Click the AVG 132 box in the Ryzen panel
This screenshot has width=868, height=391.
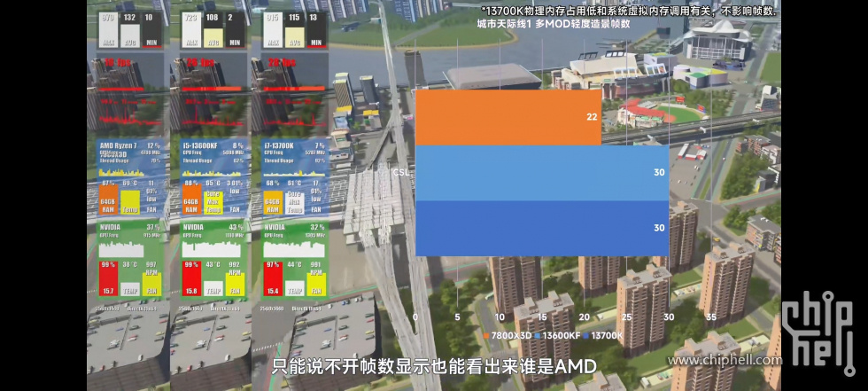129,30
